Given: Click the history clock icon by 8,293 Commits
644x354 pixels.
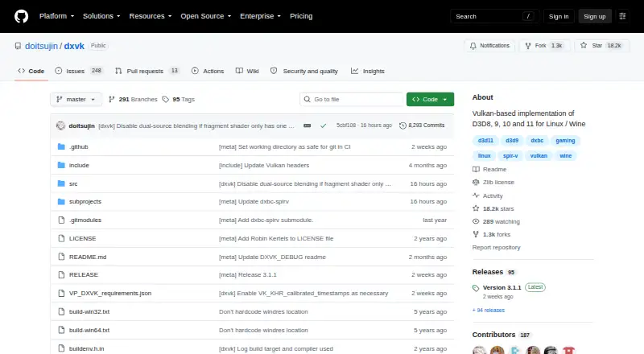Looking at the screenshot, I should pos(403,126).
